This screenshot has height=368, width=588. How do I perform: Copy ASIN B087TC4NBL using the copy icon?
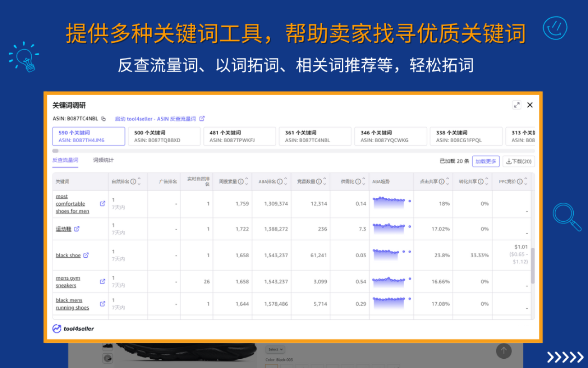(x=103, y=118)
